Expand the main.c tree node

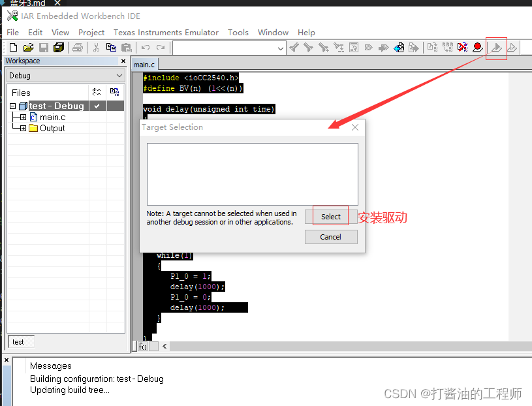(x=23, y=117)
